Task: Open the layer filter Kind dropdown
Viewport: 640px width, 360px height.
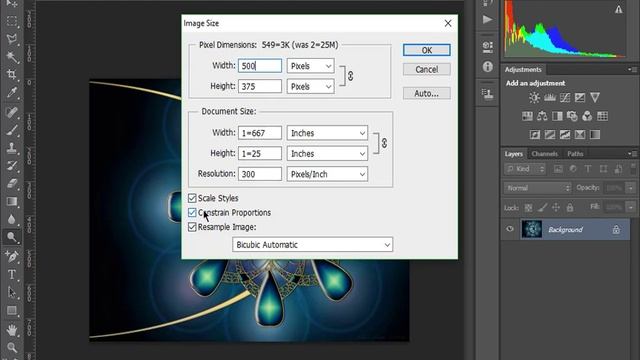Action: pyautogui.click(x=524, y=169)
